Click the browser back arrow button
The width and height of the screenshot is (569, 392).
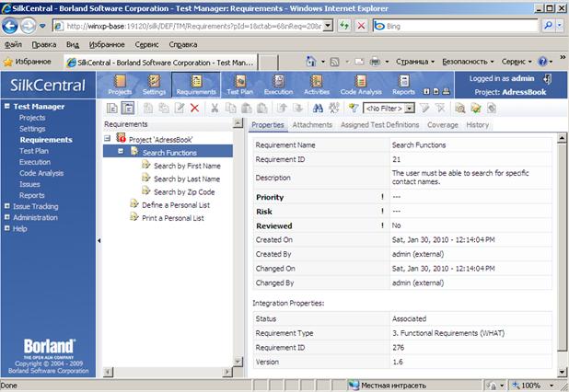[10, 26]
